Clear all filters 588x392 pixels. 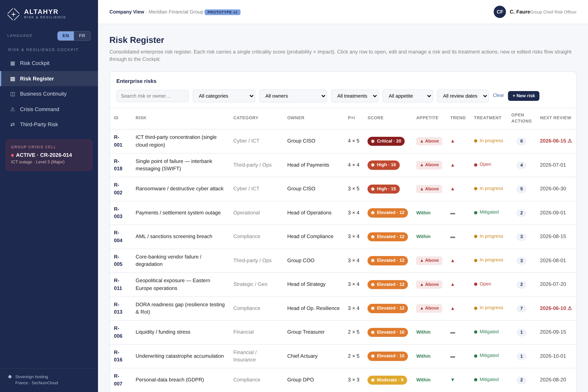(x=498, y=95)
